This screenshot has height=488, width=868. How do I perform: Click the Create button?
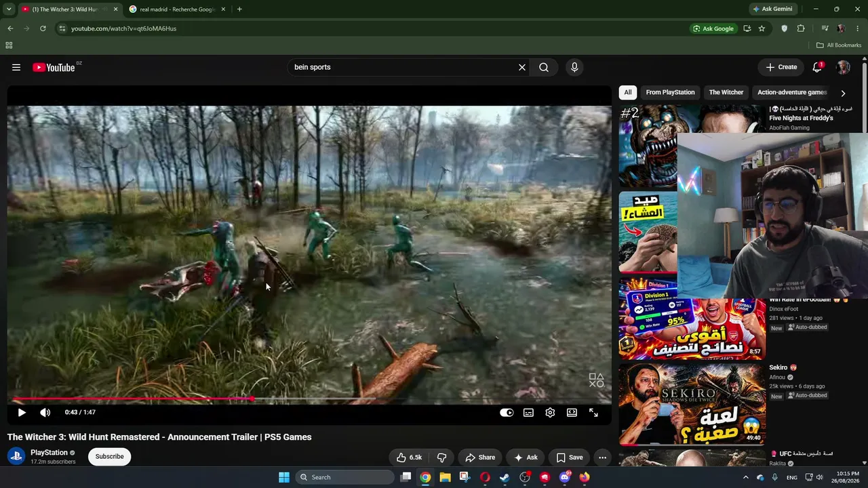click(x=781, y=67)
